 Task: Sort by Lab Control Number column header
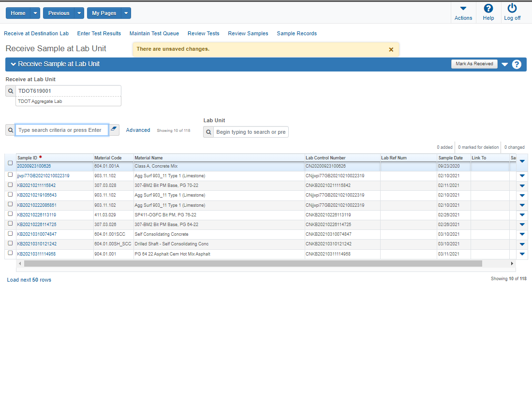click(325, 158)
